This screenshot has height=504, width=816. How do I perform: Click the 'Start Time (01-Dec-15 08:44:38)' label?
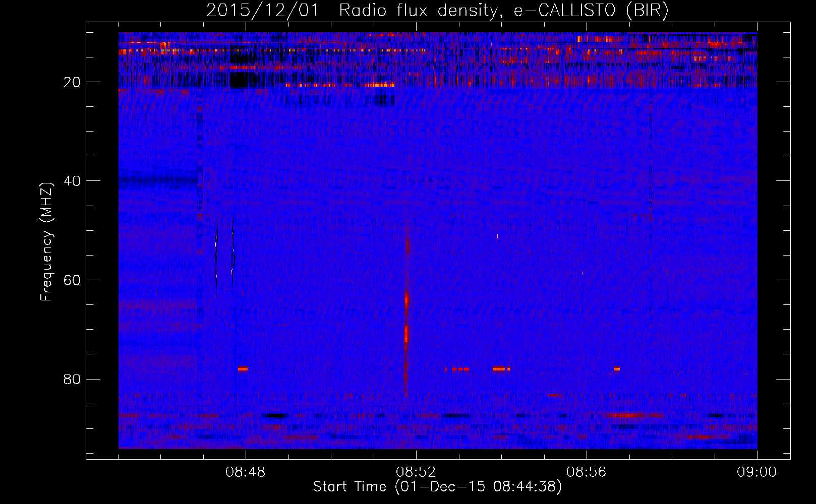pos(437,487)
